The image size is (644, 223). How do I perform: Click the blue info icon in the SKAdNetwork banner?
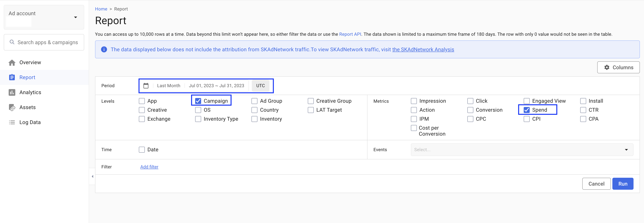pos(104,49)
